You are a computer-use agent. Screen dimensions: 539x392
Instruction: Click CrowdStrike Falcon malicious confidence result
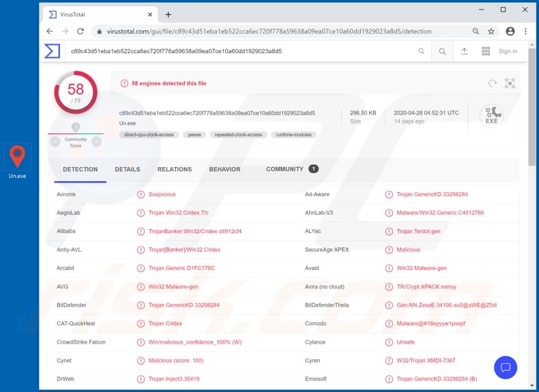[x=195, y=342]
